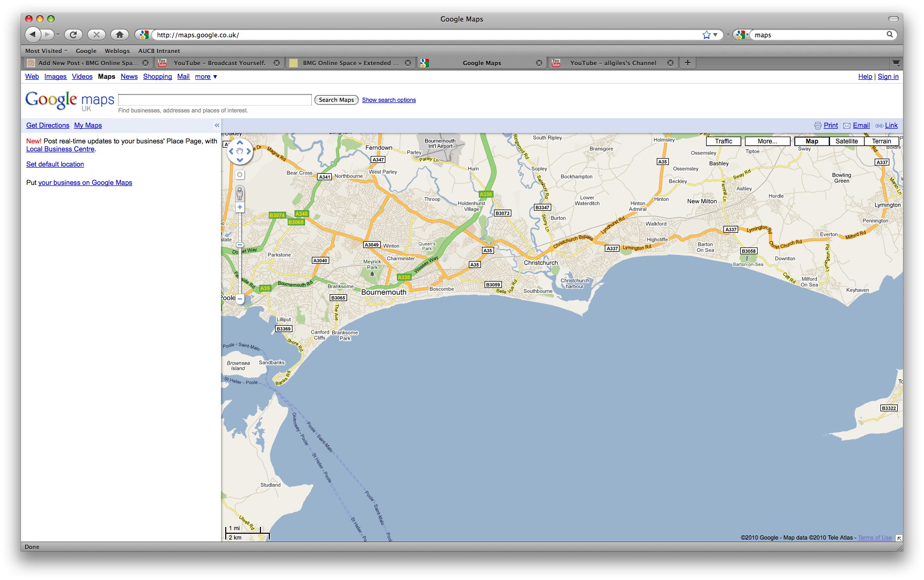Click the Search Maps button
Screen dimensions: 924x580
[336, 100]
